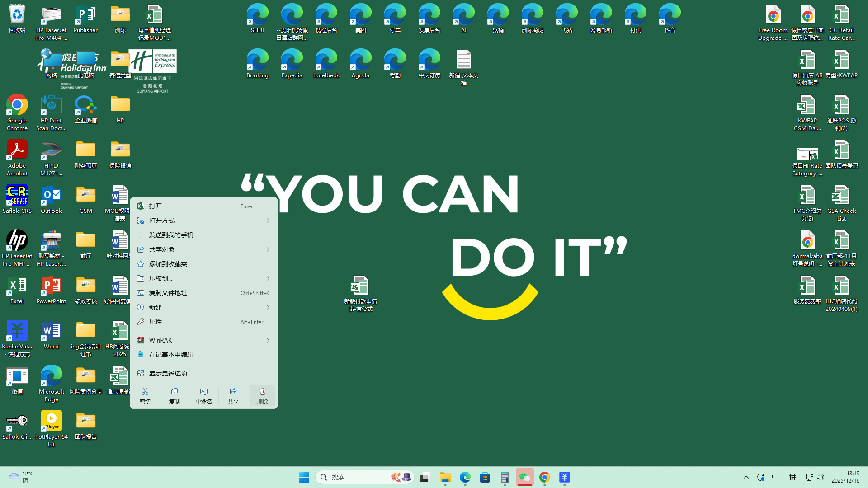The width and height of the screenshot is (868, 488).
Task: Click the Cut (剪切) scissors icon
Action: [145, 391]
